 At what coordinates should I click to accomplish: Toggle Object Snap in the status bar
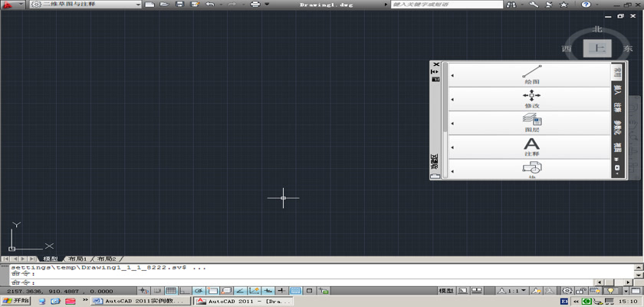(212, 291)
